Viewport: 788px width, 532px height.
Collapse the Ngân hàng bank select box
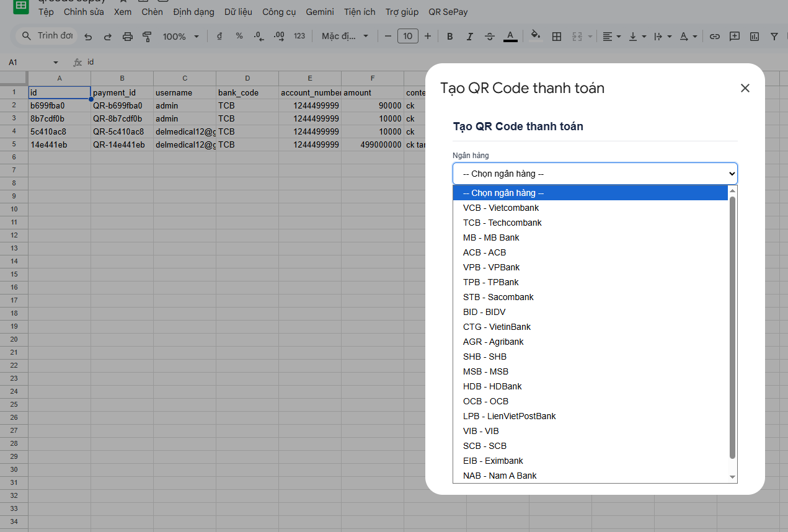click(595, 174)
